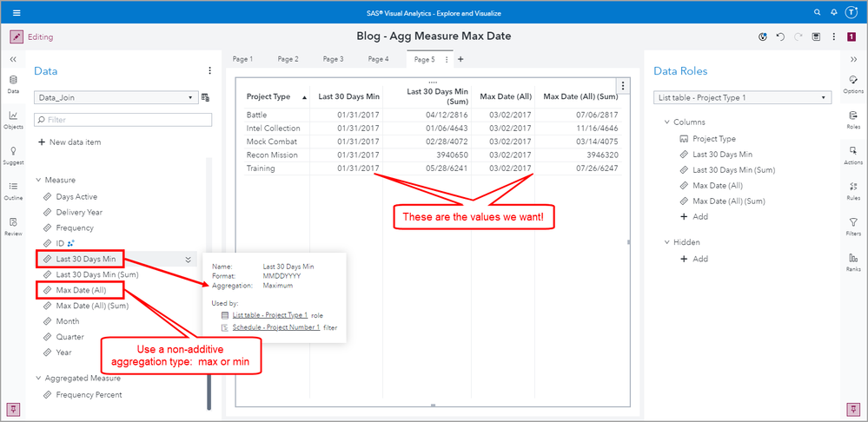Screen dimensions: 868x422
Task: Select Quarter data item
Action: (x=70, y=337)
